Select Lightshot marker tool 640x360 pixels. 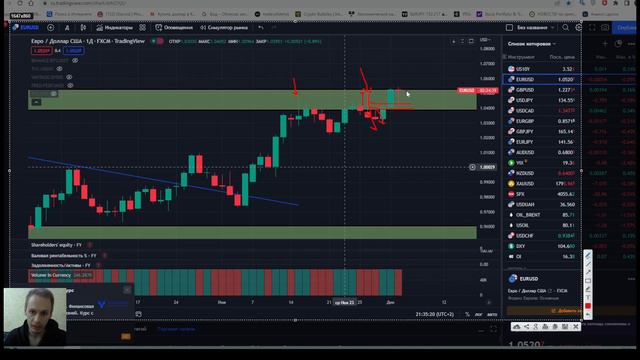(x=588, y=289)
